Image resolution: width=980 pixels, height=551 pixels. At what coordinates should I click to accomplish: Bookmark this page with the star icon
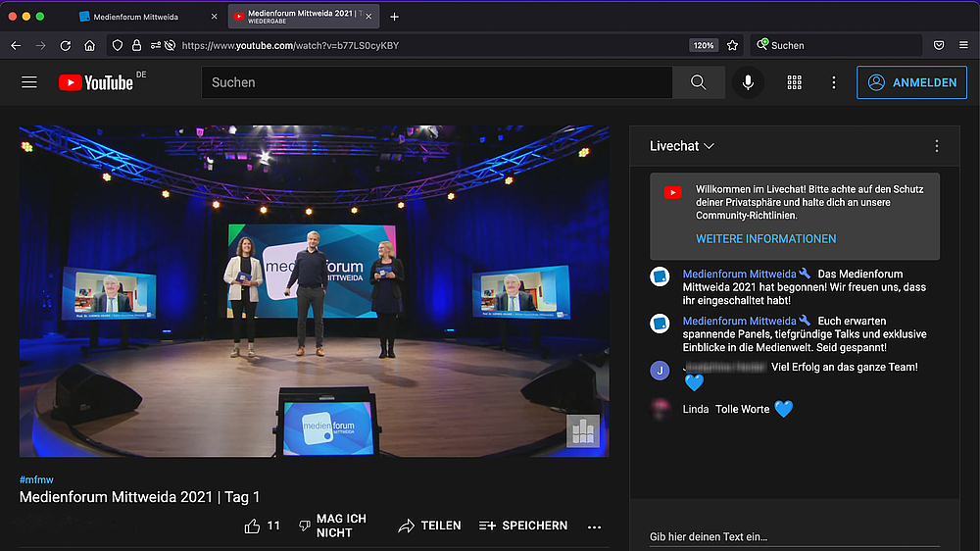click(x=732, y=46)
